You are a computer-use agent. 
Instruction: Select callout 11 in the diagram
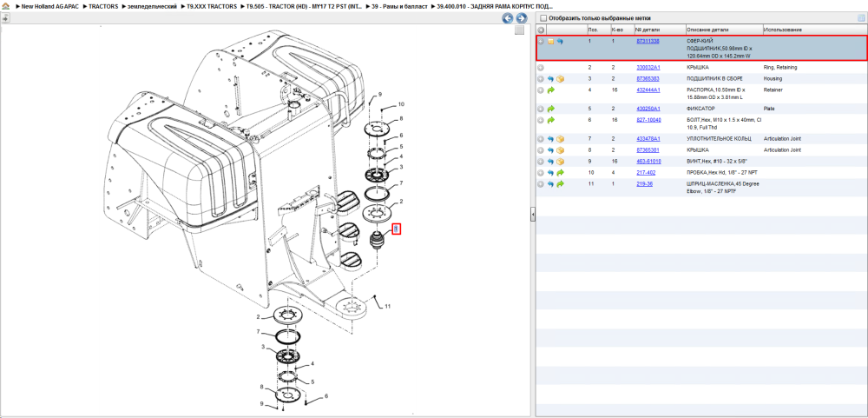click(x=388, y=306)
